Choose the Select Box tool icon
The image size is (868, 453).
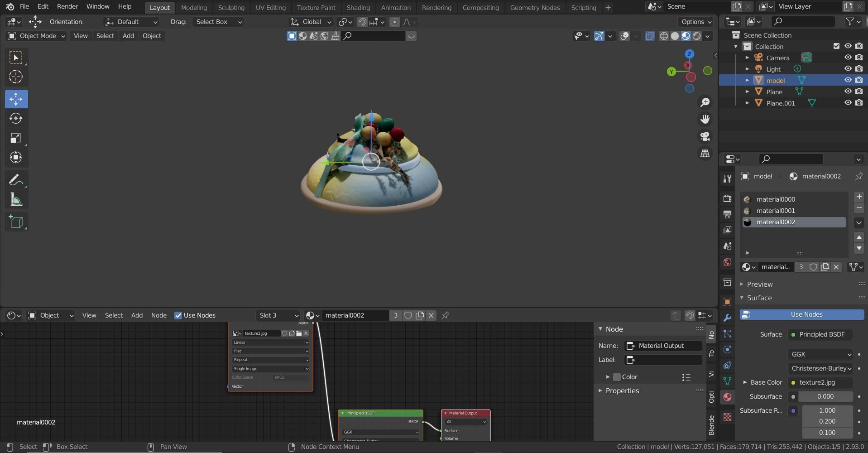point(16,58)
